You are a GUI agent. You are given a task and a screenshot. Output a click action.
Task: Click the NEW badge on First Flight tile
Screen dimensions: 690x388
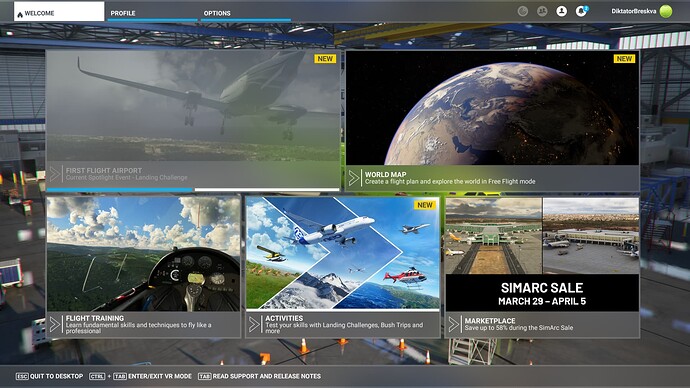tap(325, 59)
